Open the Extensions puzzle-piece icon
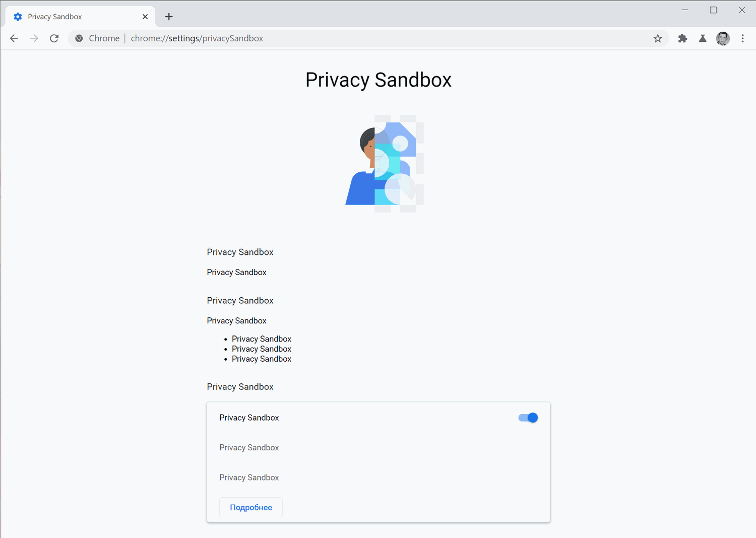The width and height of the screenshot is (756, 538). coord(682,38)
